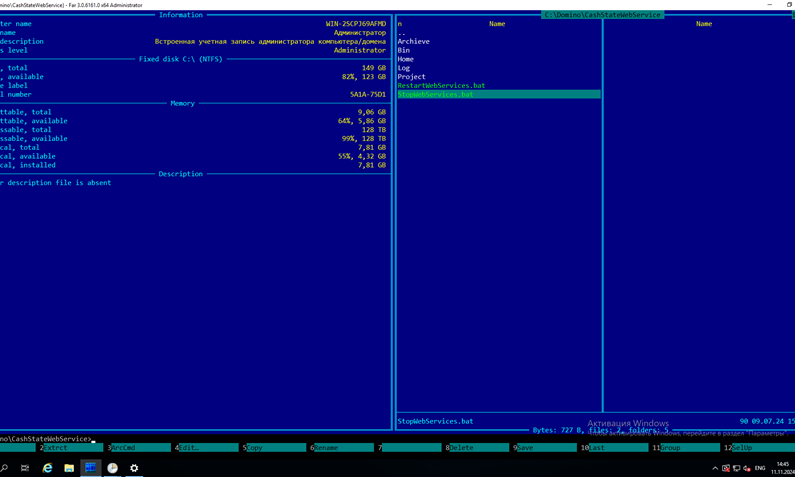Go to parent directory '..' entry
Screen dimensions: 795x478
pos(402,33)
